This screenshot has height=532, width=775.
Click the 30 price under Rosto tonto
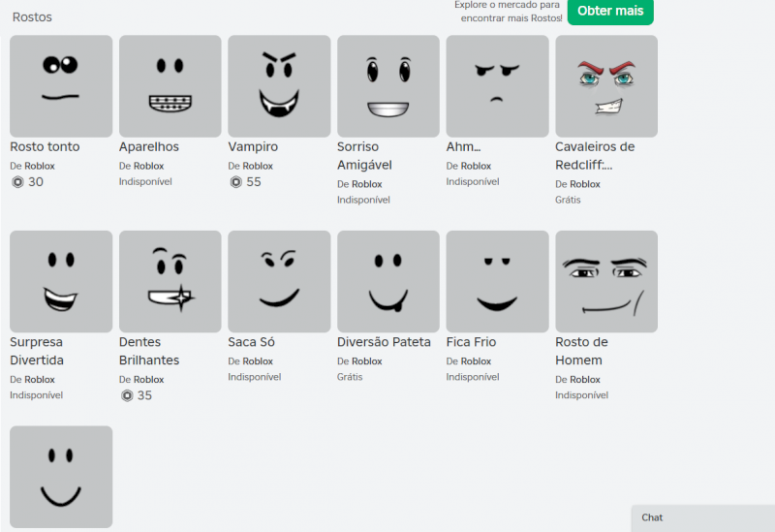[36, 182]
